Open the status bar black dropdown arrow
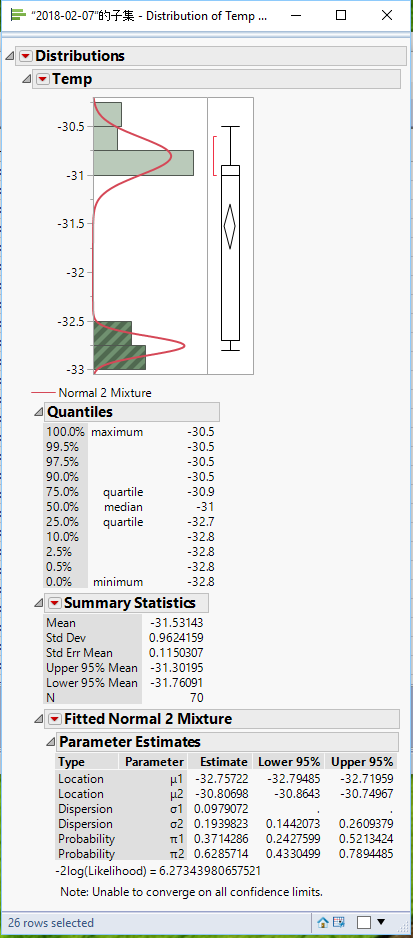Image resolution: width=413 pixels, height=938 pixels. (x=381, y=922)
